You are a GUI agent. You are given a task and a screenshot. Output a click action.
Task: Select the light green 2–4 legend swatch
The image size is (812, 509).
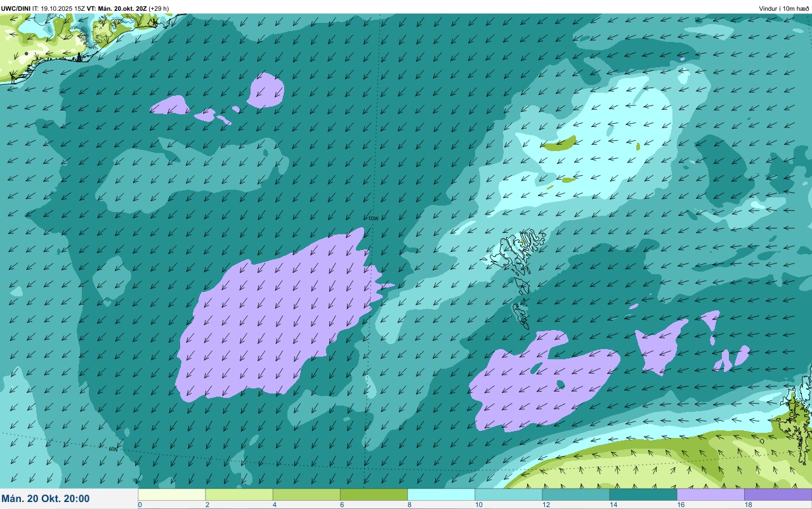(x=239, y=494)
